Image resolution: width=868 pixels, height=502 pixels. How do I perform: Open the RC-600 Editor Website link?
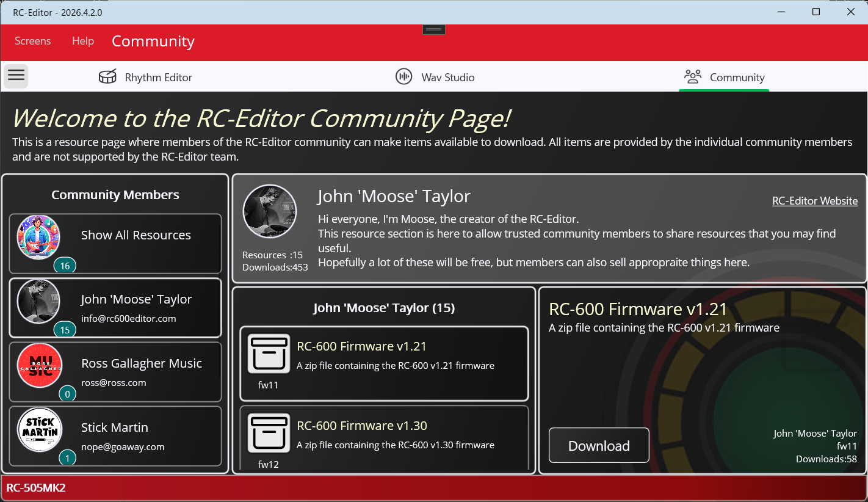(x=815, y=201)
